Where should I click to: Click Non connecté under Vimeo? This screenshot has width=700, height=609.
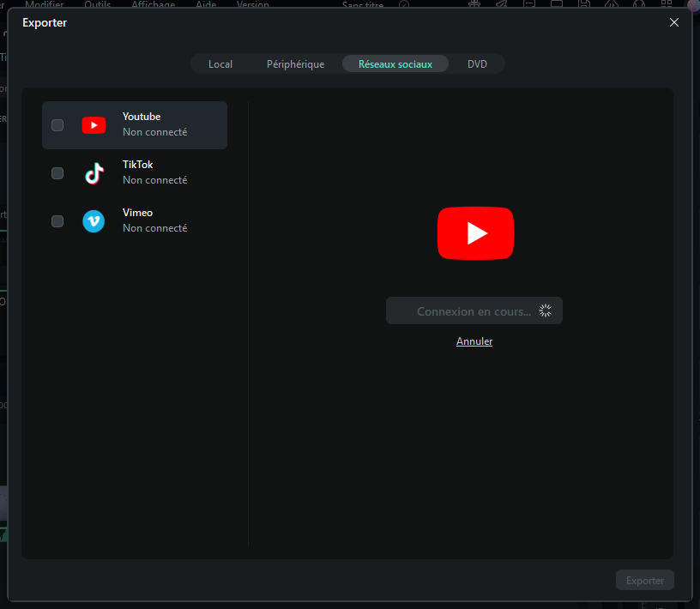pos(155,228)
